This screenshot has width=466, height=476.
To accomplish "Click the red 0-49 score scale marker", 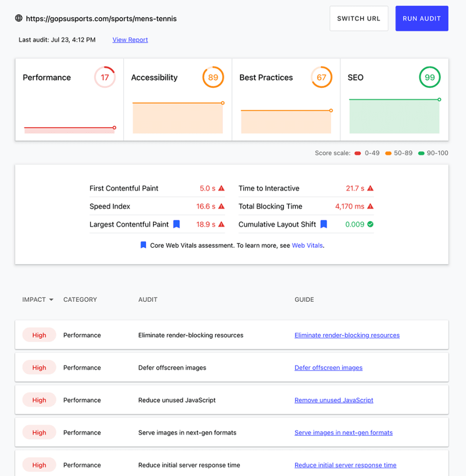I will pyautogui.click(x=357, y=153).
